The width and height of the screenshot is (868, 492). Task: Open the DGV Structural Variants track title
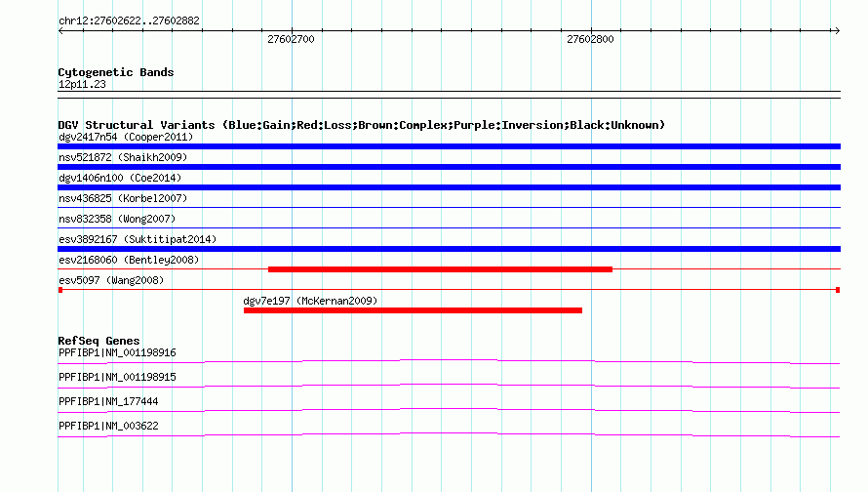(x=362, y=125)
